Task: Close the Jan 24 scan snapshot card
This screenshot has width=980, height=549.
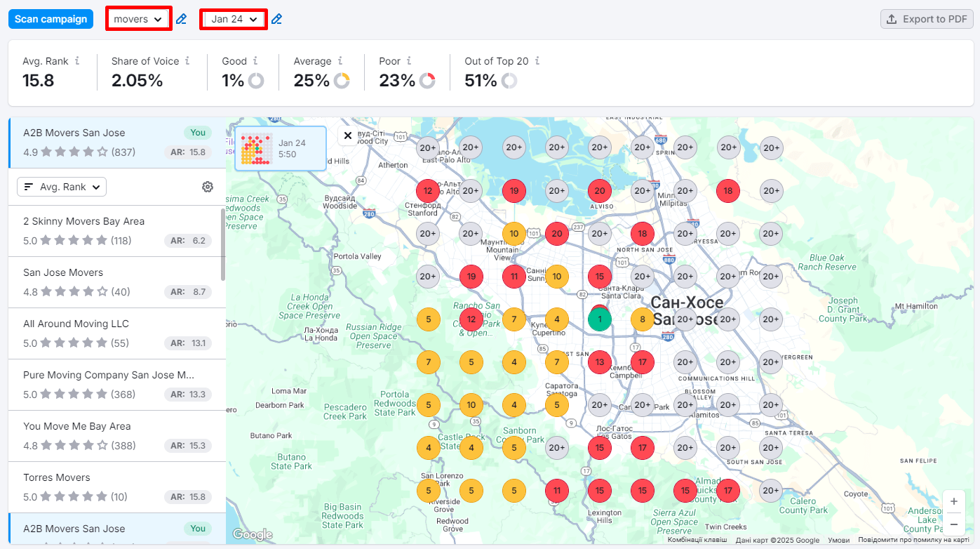Action: point(348,135)
